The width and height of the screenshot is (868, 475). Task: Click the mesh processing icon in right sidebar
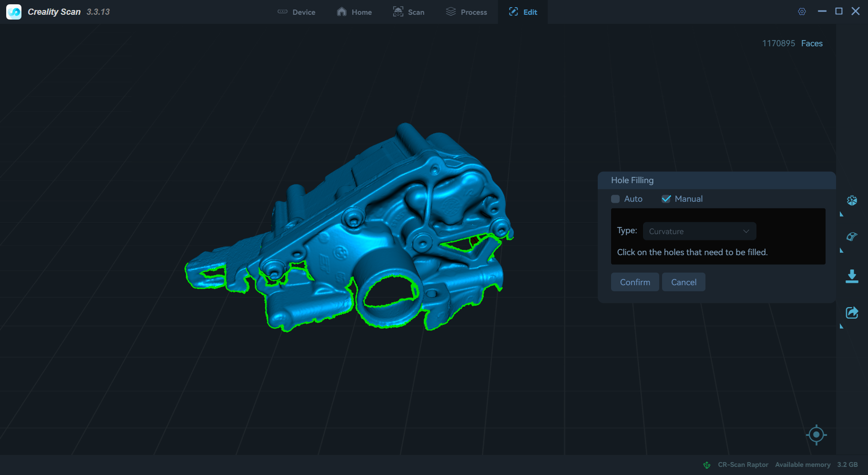(852, 200)
